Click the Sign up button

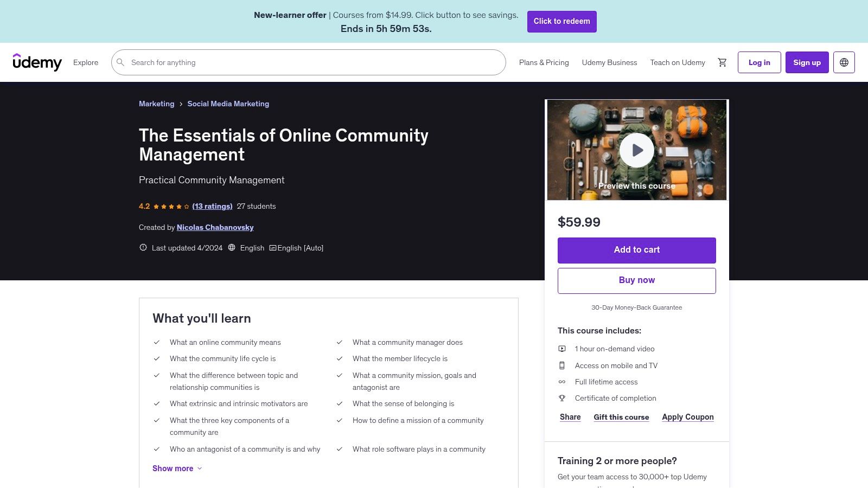(x=807, y=62)
